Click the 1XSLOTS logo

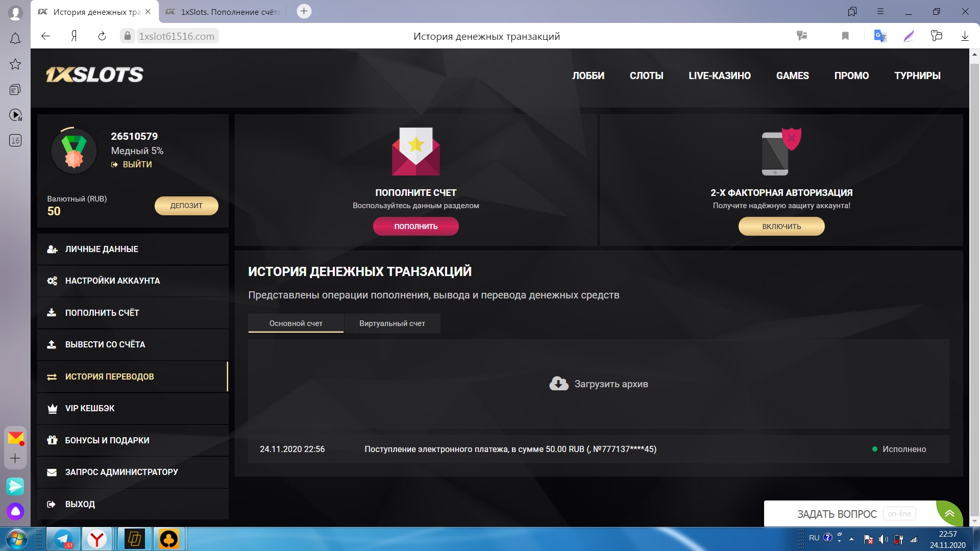point(95,75)
